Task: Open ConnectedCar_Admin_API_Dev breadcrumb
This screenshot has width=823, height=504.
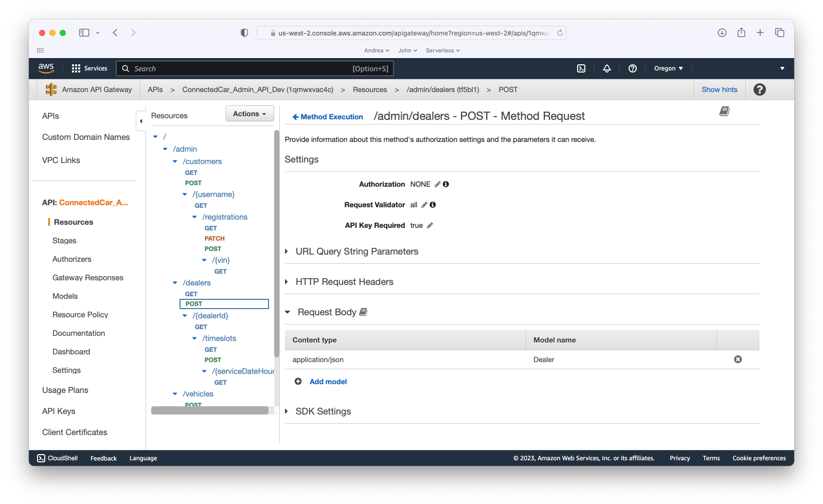Action: pyautogui.click(x=258, y=89)
